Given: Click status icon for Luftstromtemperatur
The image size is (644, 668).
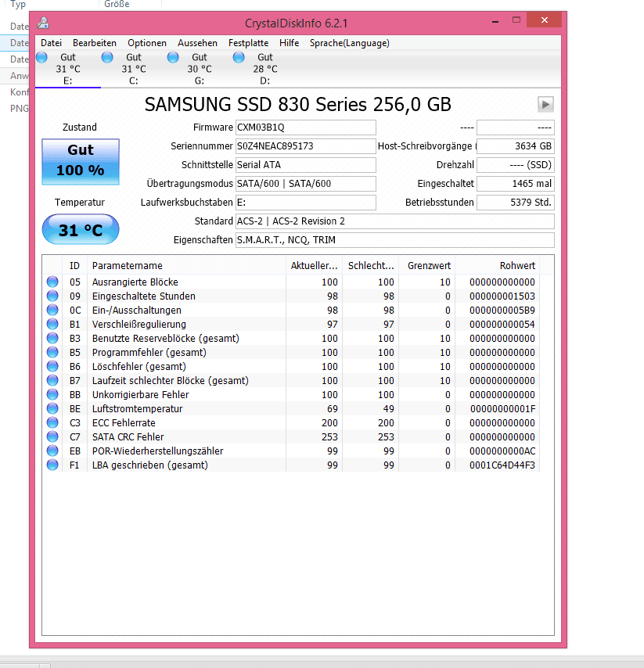Looking at the screenshot, I should coord(52,408).
